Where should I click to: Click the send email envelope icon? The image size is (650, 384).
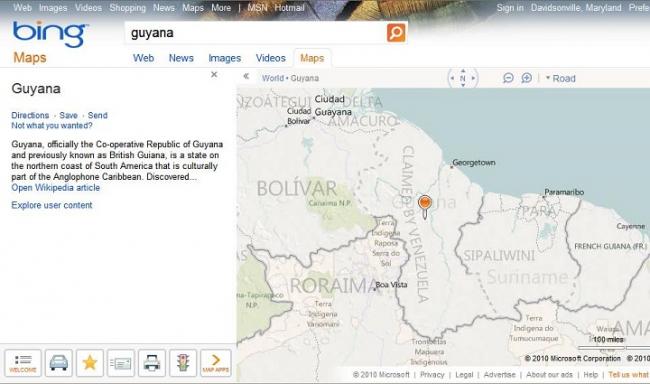click(121, 363)
